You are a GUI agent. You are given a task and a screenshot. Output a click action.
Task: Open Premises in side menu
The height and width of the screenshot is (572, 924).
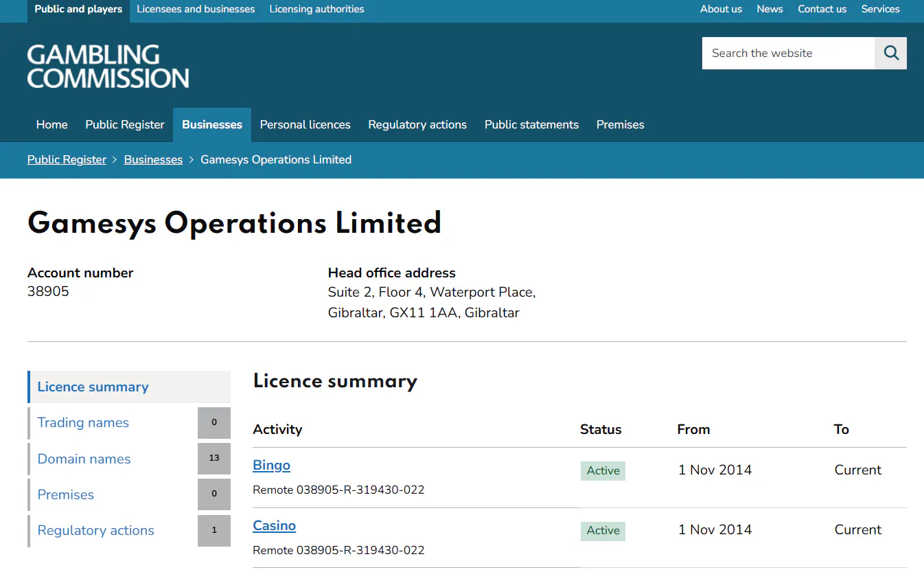point(66,494)
